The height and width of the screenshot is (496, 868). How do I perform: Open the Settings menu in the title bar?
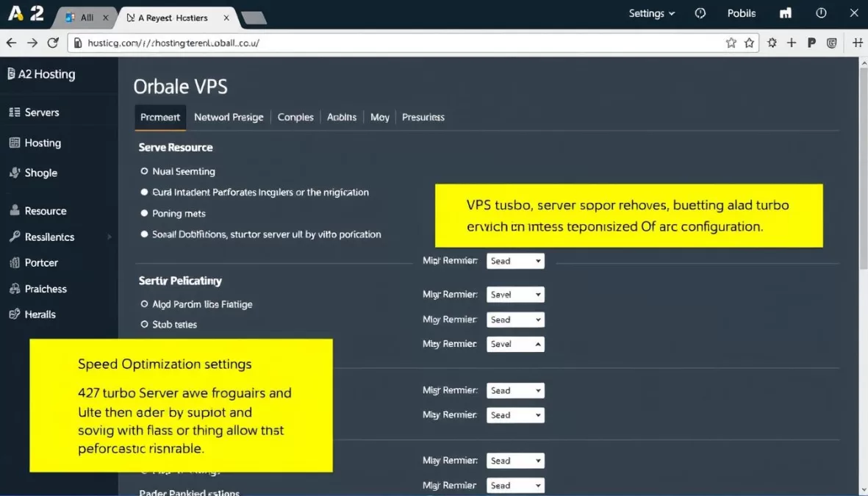[x=651, y=13]
